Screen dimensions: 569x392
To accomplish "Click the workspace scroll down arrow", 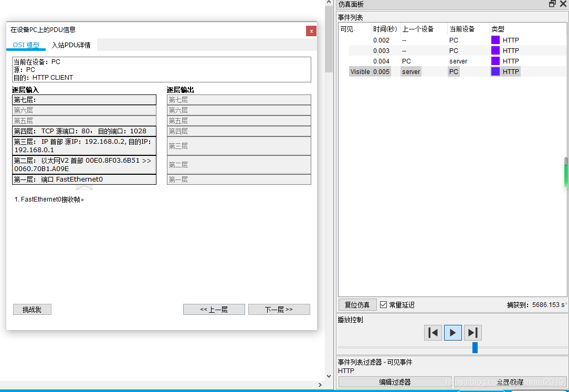I will (329, 376).
